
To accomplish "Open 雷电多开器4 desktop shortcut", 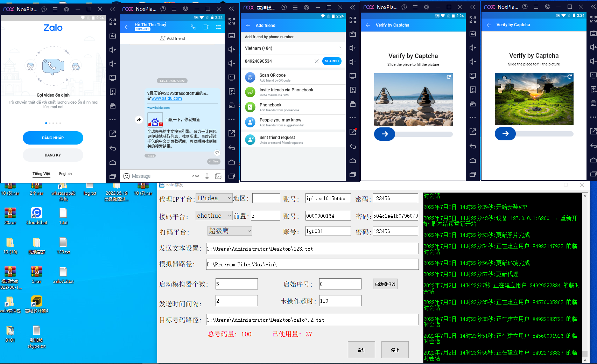I will tap(36, 304).
